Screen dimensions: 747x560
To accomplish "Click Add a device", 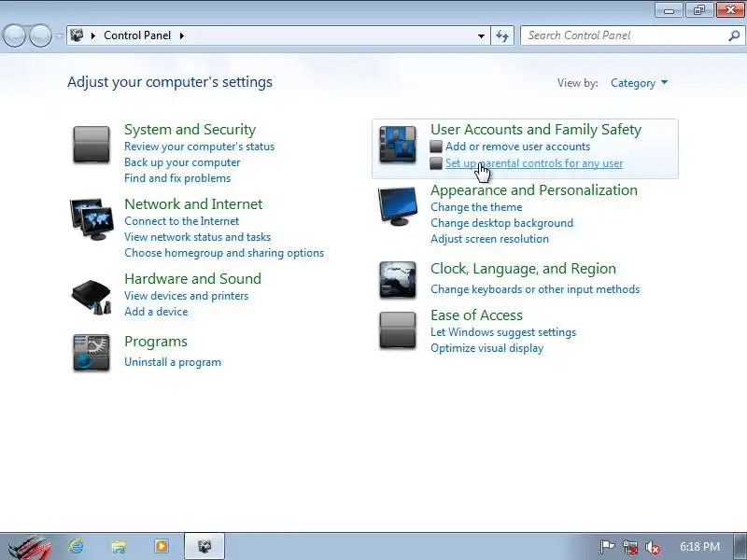I will 156,312.
